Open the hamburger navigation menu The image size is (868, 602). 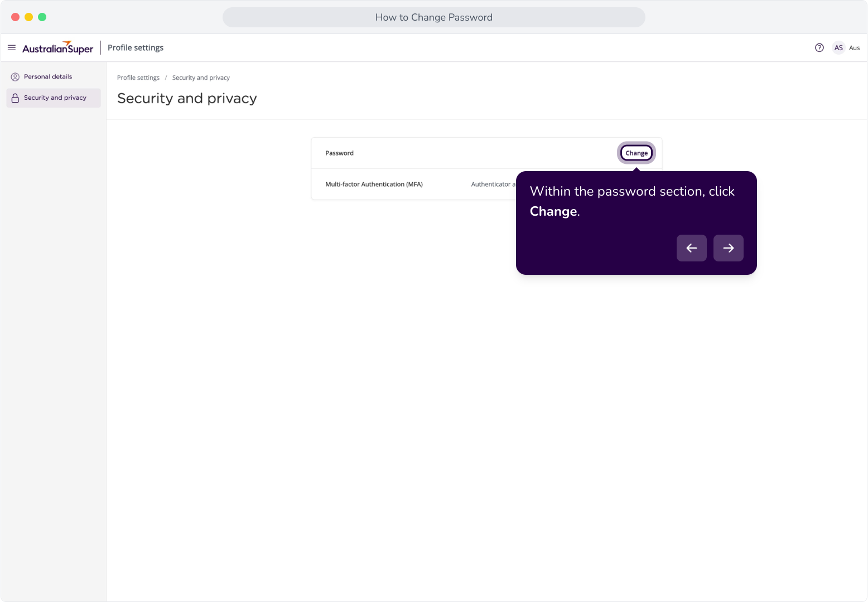pos(12,48)
